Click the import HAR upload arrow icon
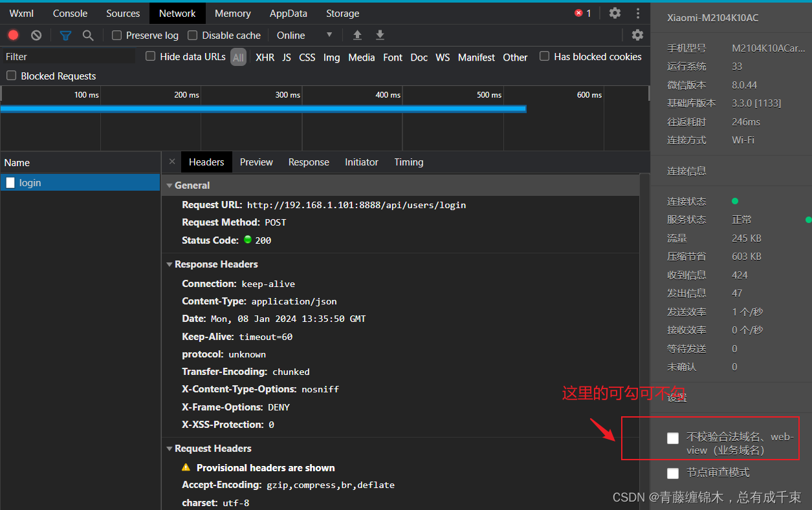This screenshot has width=812, height=510. (x=357, y=35)
